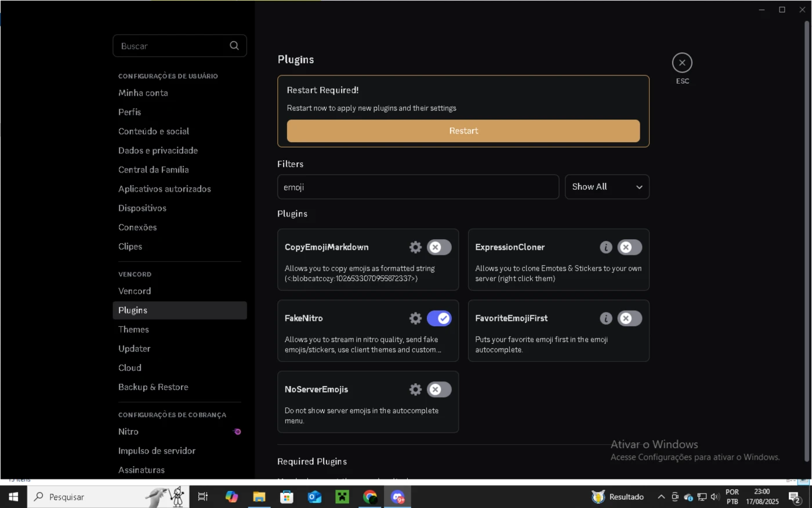Click the POR PTB language indicator

[x=733, y=497]
